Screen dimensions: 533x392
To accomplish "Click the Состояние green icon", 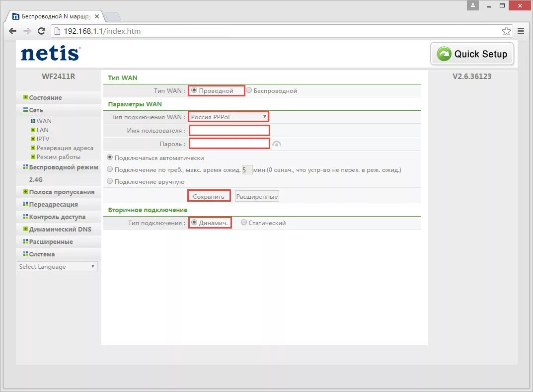I will click(25, 97).
